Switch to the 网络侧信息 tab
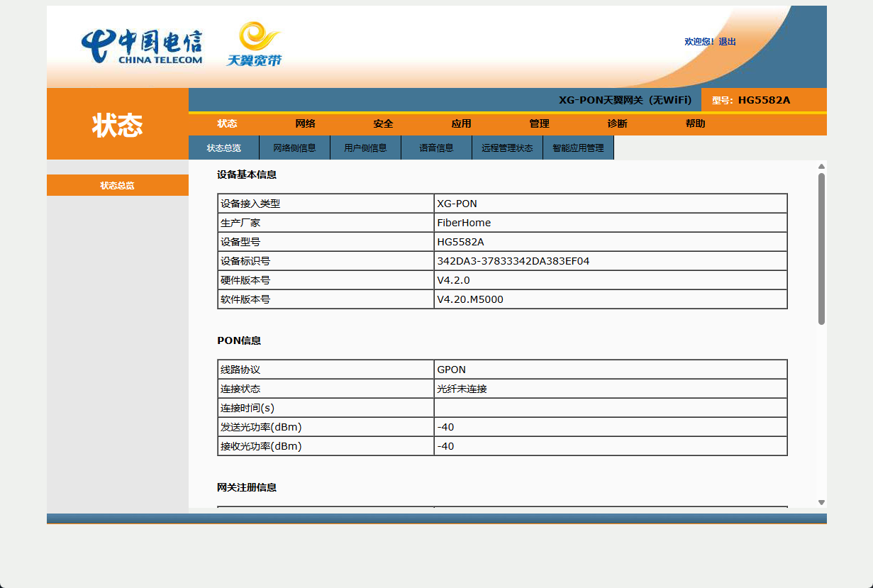 coord(295,148)
